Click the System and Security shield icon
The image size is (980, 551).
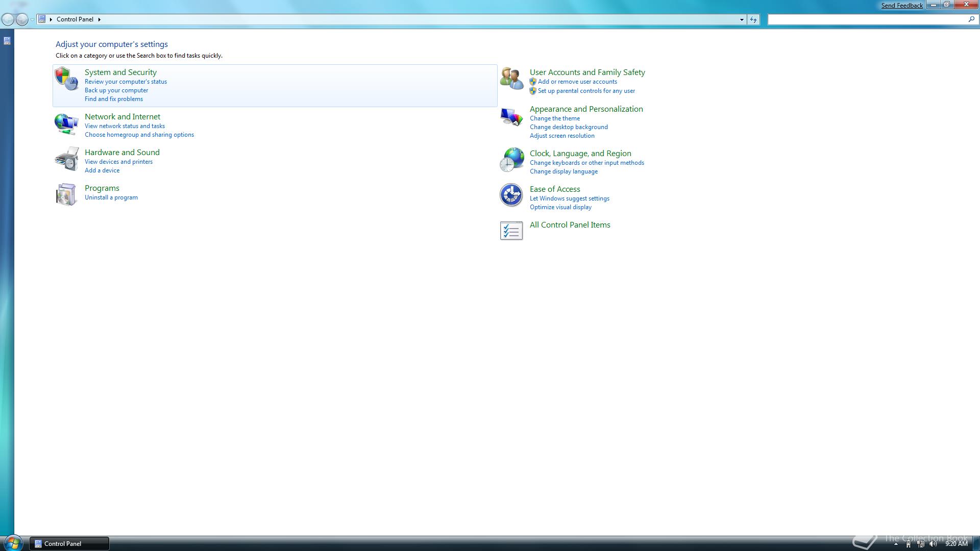click(x=66, y=79)
